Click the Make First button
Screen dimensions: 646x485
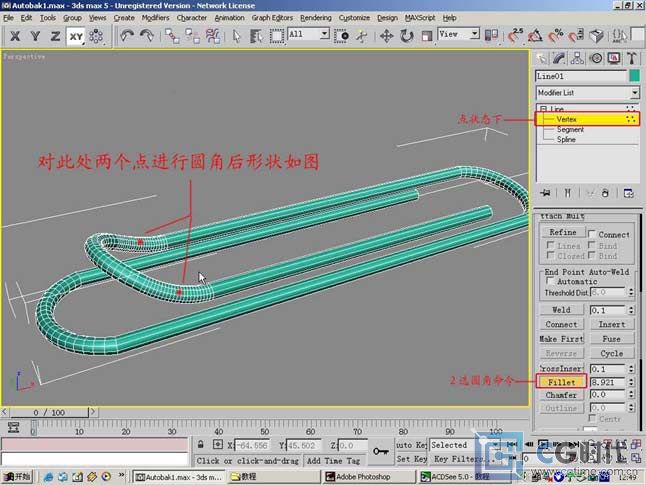(562, 339)
